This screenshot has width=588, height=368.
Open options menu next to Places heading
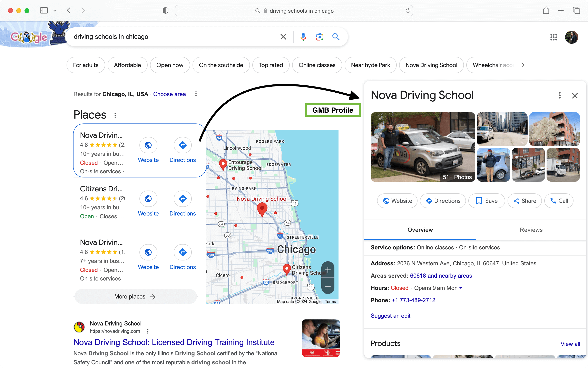(115, 115)
